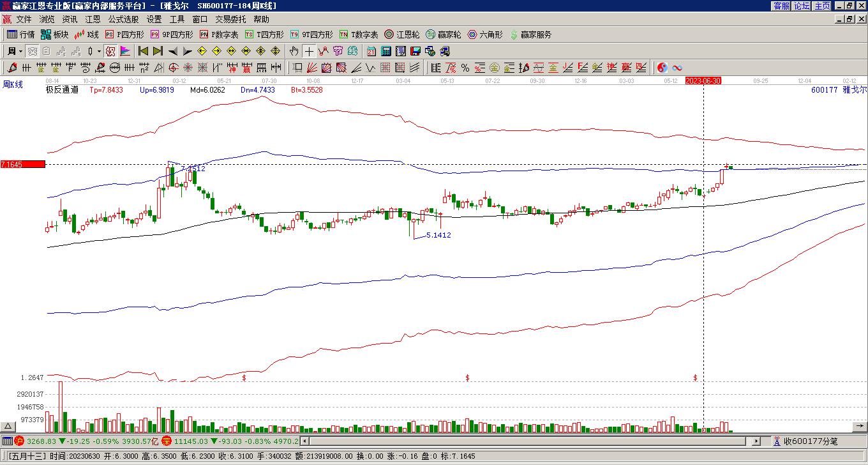
Task: Expand the candlestick chart type dropdown arrow
Action: [x=99, y=51]
